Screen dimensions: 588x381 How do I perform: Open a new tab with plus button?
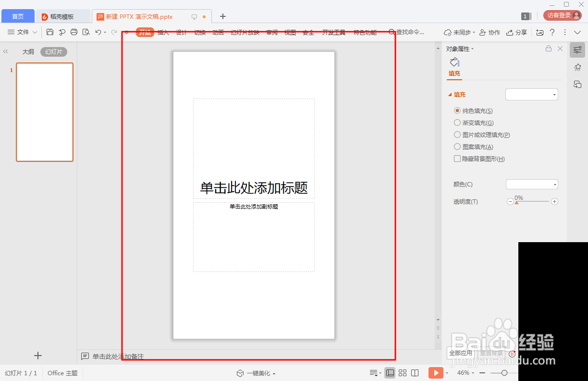[x=223, y=16]
